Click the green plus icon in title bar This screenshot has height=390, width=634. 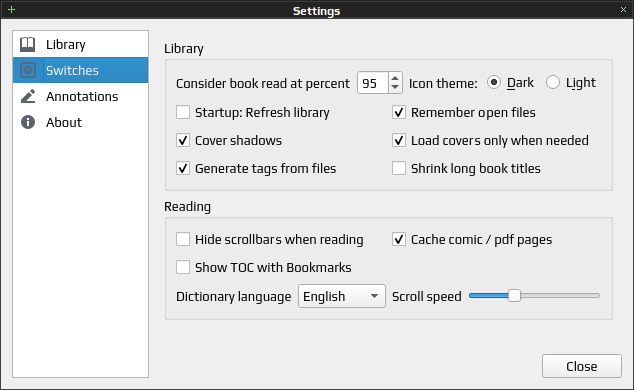(x=11, y=9)
